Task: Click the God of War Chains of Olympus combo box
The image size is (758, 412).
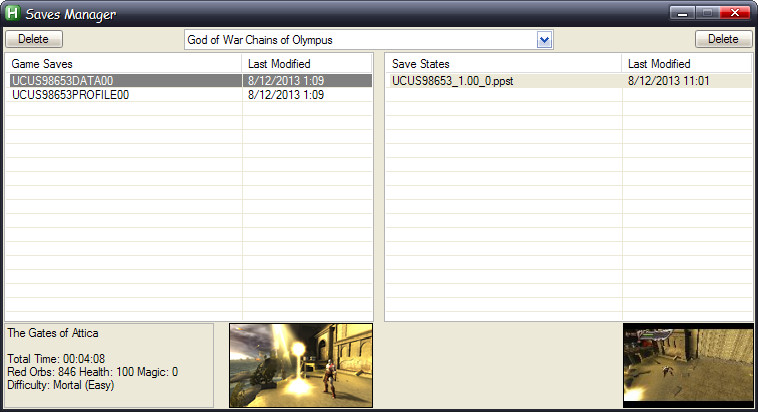Action: (x=360, y=40)
